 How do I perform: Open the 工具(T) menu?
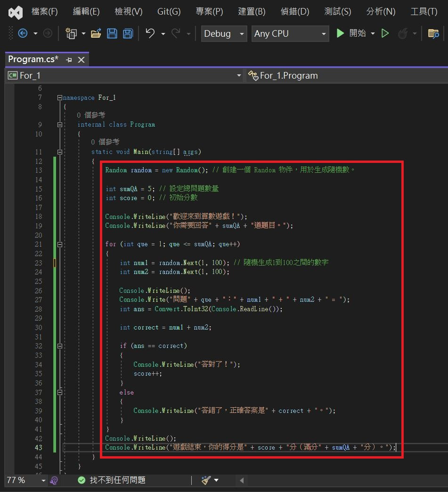424,12
